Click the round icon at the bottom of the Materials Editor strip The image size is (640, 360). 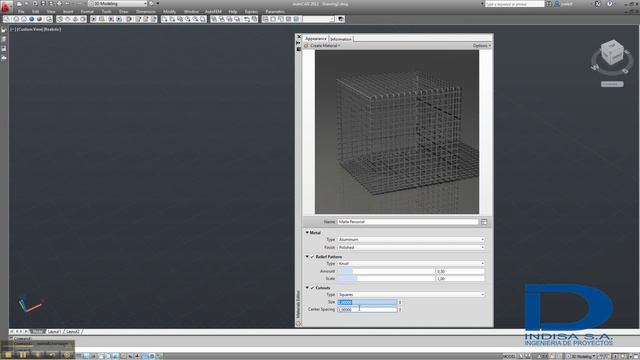coord(298,323)
